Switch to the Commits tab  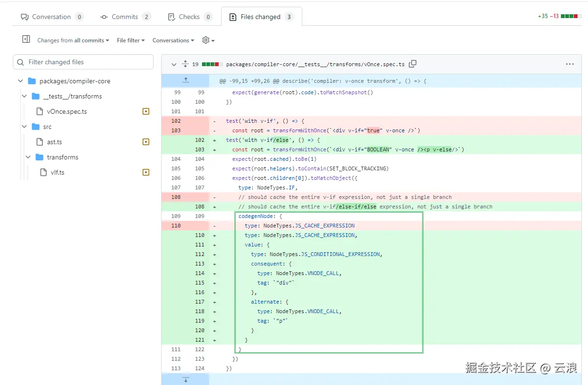[125, 17]
